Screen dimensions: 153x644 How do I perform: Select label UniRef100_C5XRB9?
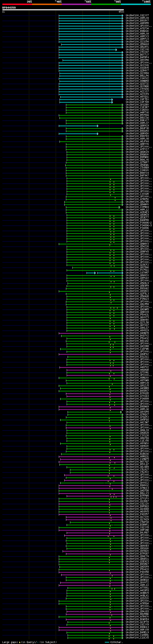pos(137,168)
